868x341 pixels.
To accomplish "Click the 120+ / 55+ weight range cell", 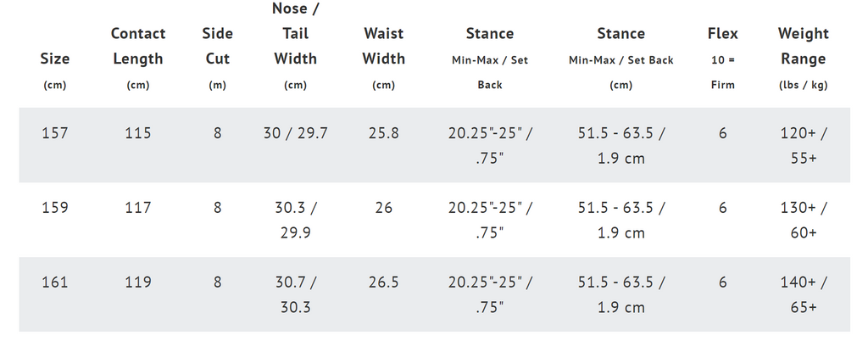I will click(804, 146).
